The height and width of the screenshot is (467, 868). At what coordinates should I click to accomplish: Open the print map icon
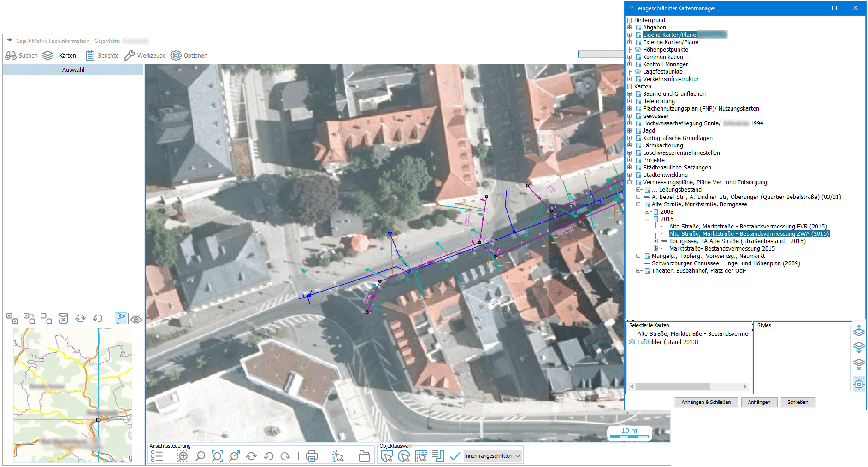click(312, 456)
